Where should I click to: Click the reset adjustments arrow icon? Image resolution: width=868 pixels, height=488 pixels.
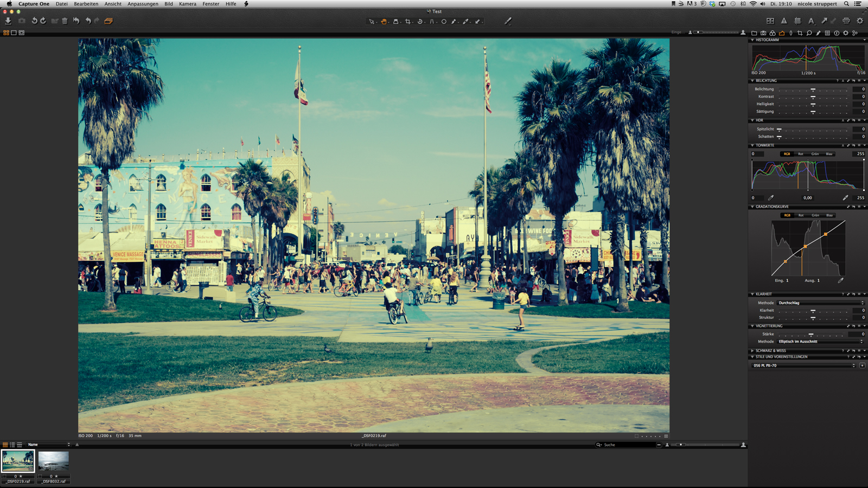76,21
